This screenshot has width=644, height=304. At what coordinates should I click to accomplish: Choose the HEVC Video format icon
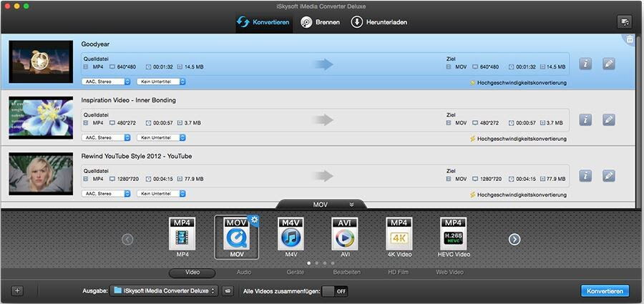click(454, 234)
